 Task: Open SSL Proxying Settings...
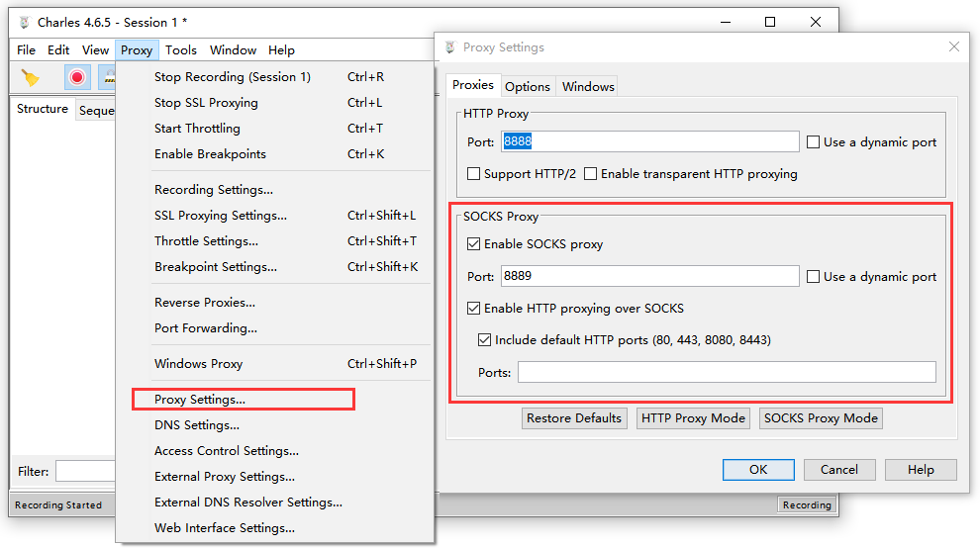[275, 215]
